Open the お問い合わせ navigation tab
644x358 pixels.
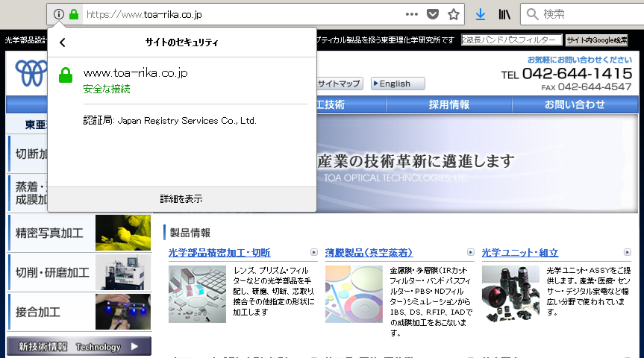(575, 104)
